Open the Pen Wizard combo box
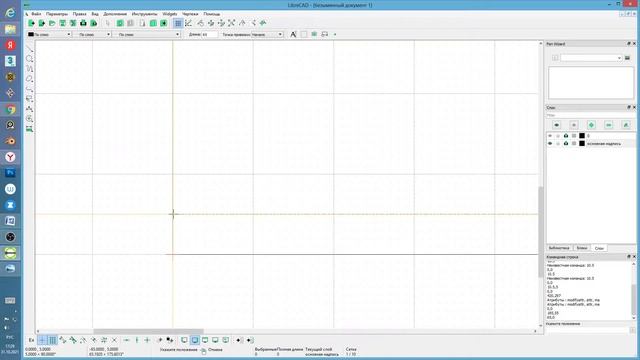 click(x=591, y=58)
